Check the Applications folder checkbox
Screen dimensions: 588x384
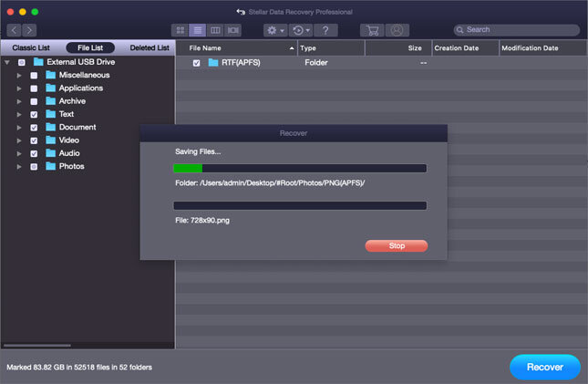point(34,88)
